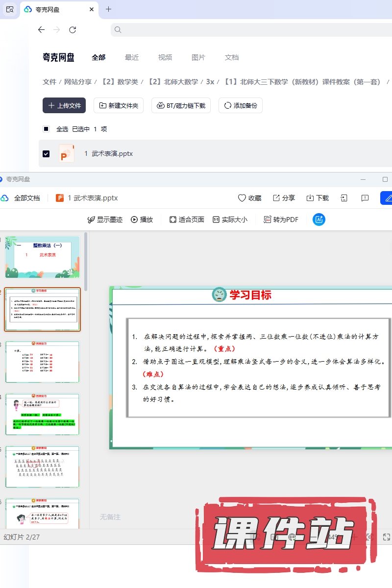Image resolution: width=392 pixels, height=588 pixels.
Task: Open BT/磁力链下载 option
Action: 181,105
